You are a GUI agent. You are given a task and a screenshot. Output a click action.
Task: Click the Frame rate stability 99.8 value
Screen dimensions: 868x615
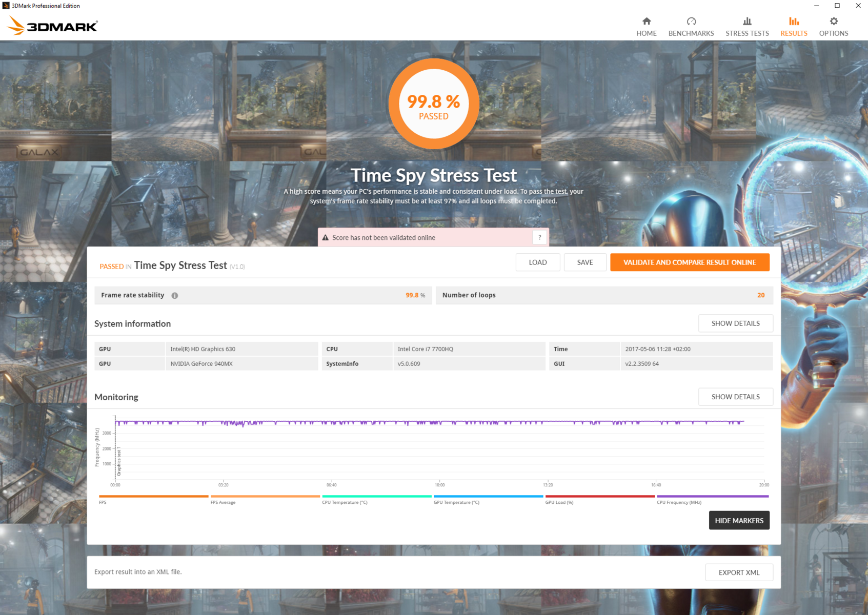[x=412, y=295]
